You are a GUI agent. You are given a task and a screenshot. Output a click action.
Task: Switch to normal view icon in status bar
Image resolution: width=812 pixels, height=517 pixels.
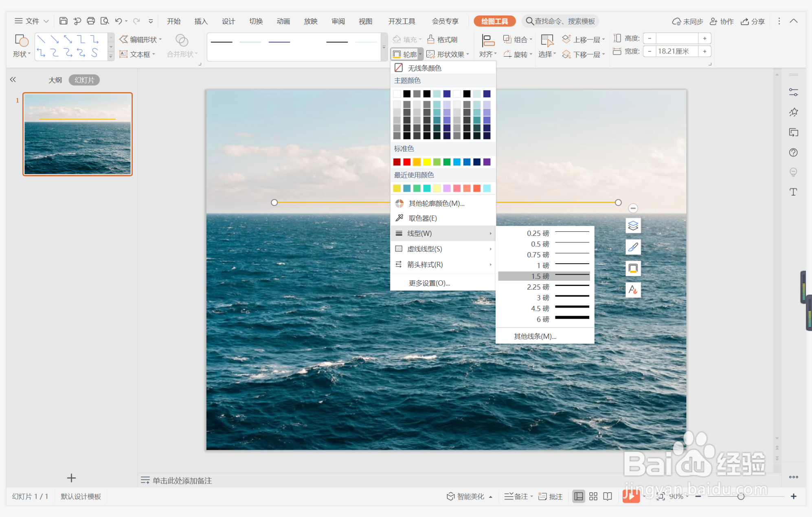pyautogui.click(x=578, y=496)
